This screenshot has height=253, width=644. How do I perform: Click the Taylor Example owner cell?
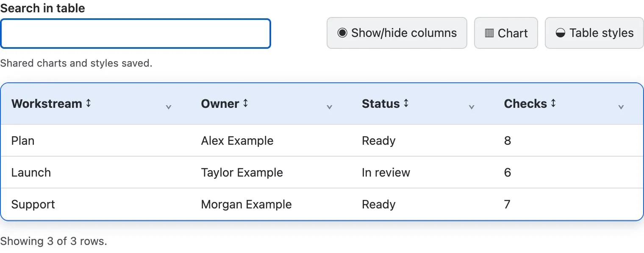pyautogui.click(x=271, y=172)
